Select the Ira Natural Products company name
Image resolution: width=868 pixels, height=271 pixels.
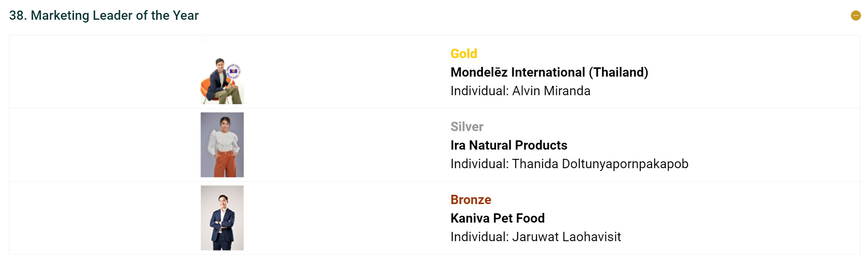pyautogui.click(x=509, y=145)
